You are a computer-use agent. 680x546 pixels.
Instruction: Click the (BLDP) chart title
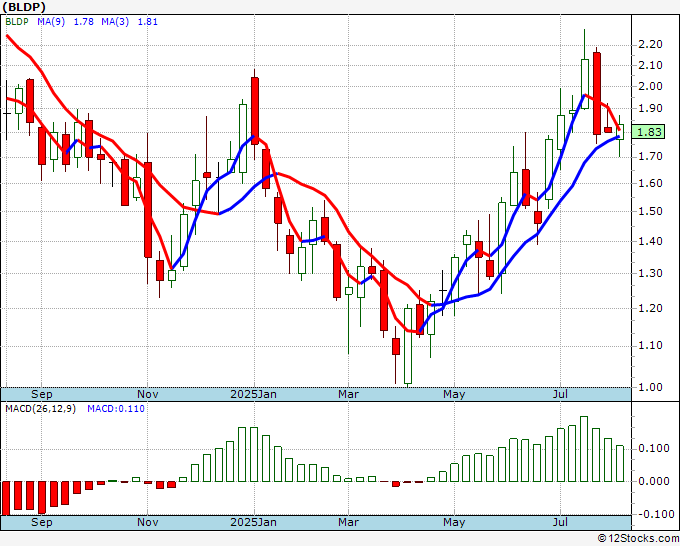tap(23, 7)
